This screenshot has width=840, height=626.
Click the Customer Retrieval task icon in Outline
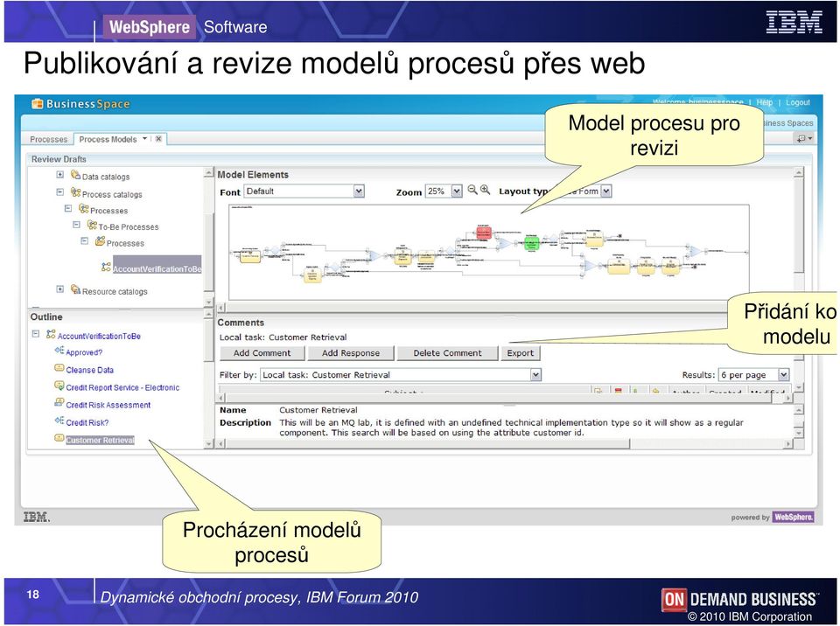59,439
